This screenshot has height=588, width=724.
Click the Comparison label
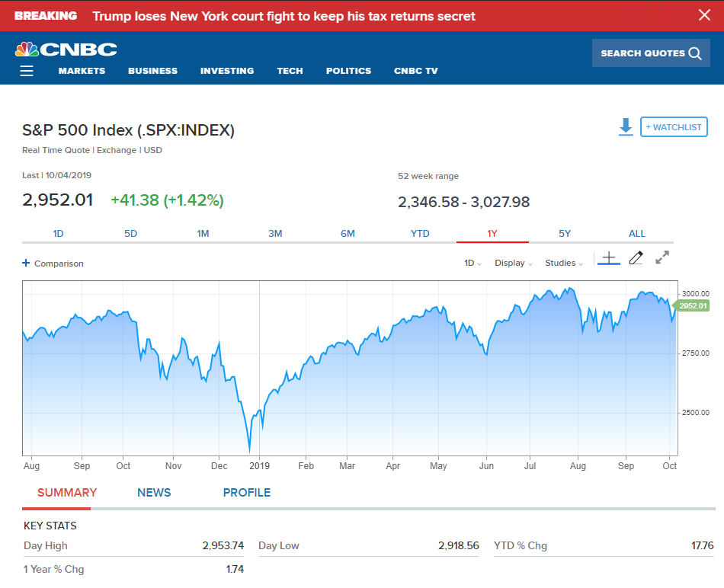59,264
